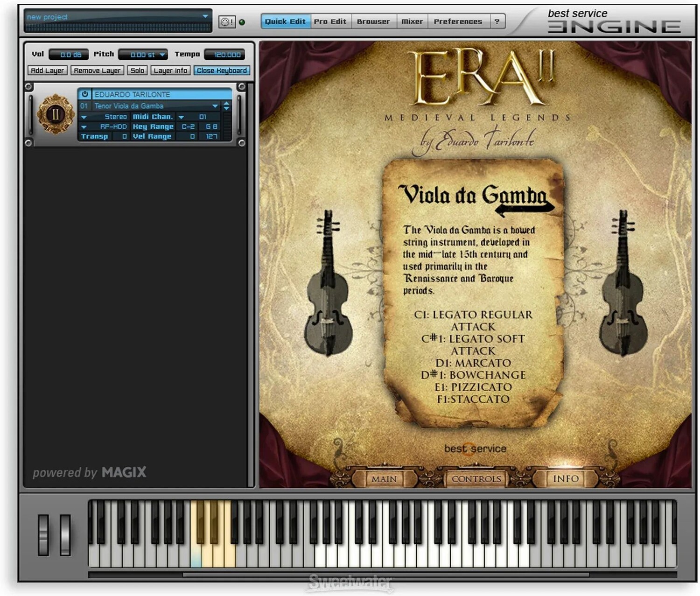Screen dimensions: 700x596
Task: Open the Stereo output dropdown
Action: [84, 117]
